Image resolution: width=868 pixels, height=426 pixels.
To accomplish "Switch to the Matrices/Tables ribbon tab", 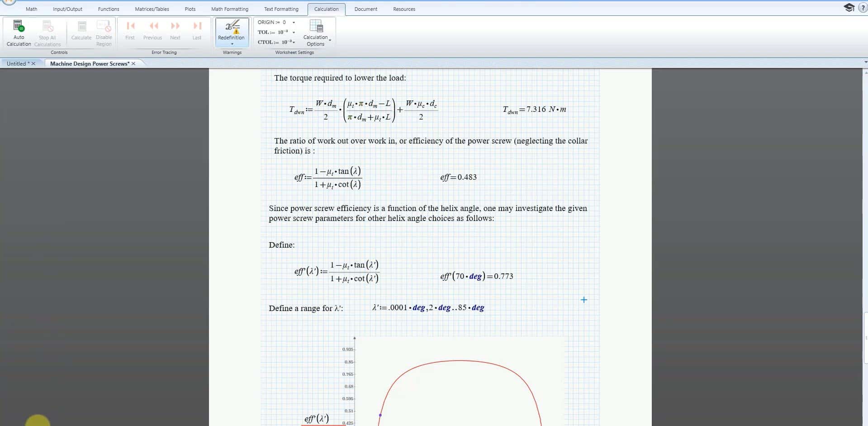I will (152, 9).
